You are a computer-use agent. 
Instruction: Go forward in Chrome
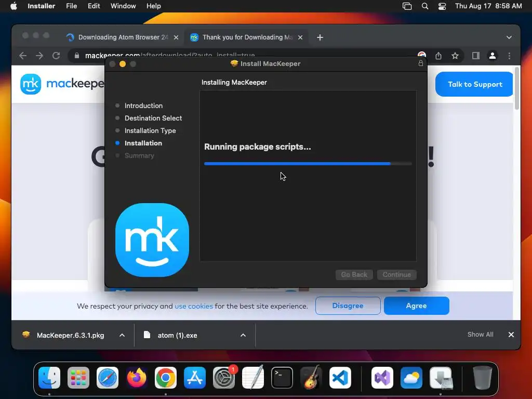(39, 55)
